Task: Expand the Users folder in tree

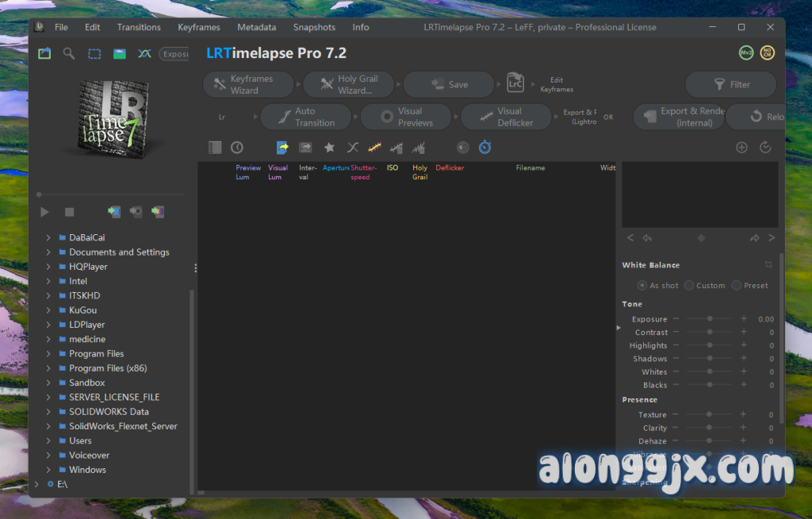Action: [x=48, y=441]
